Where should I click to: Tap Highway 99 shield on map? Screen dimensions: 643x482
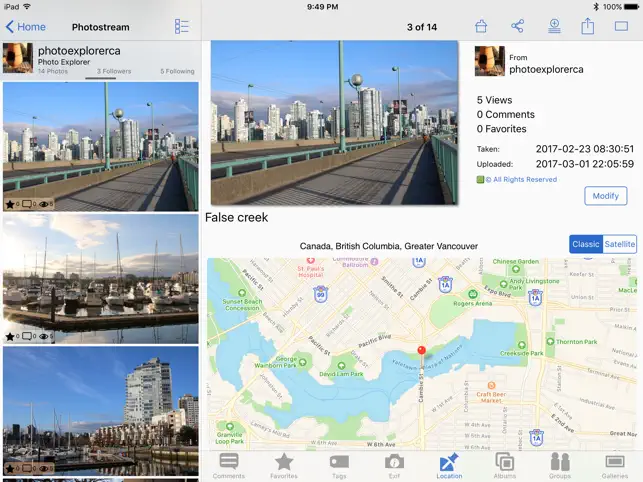tap(321, 294)
